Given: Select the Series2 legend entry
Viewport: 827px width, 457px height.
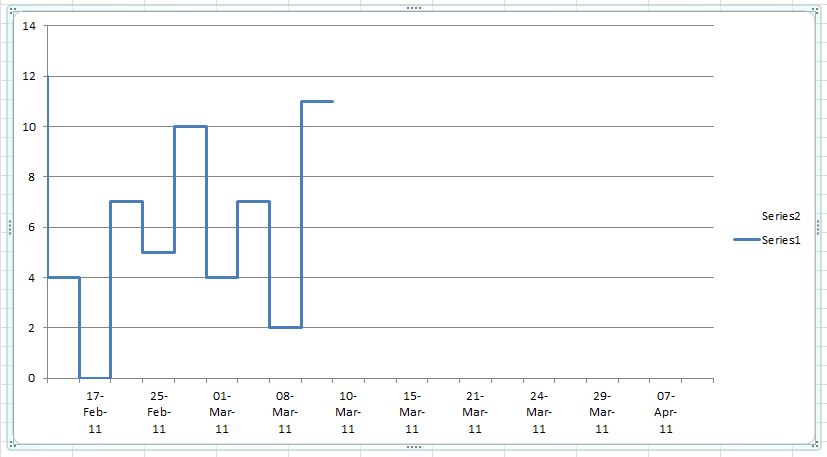Looking at the screenshot, I should 781,216.
